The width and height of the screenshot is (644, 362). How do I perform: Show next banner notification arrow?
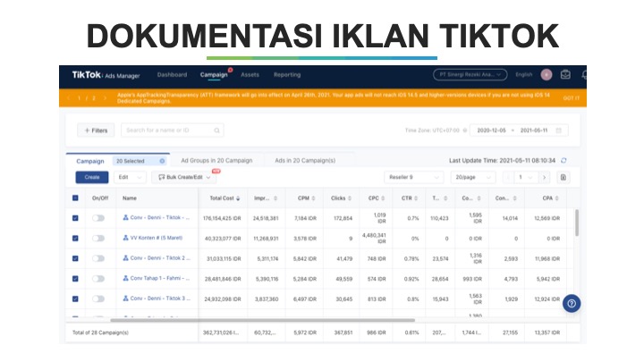pyautogui.click(x=105, y=98)
